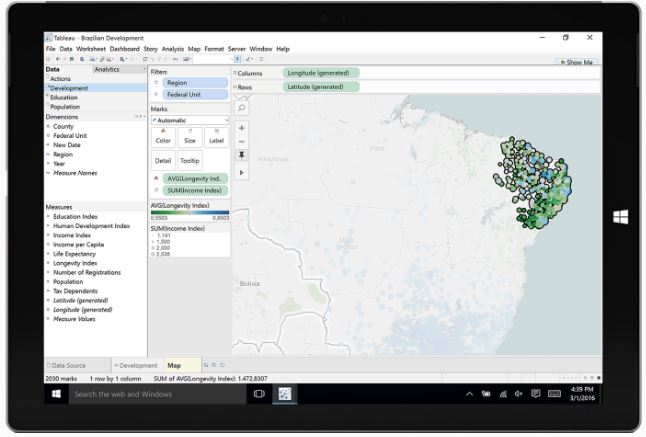Select the Actions data source

tap(60, 79)
